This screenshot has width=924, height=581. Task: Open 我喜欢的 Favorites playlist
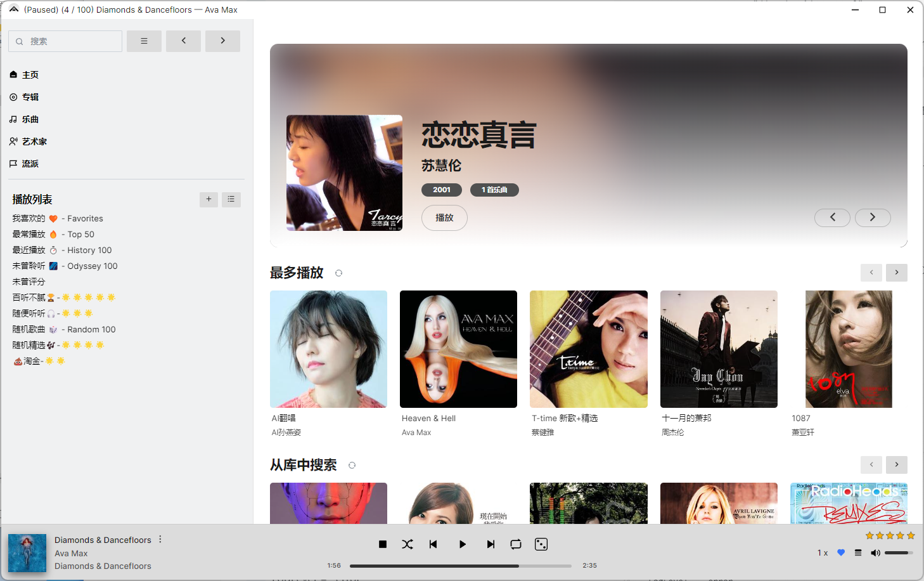58,218
